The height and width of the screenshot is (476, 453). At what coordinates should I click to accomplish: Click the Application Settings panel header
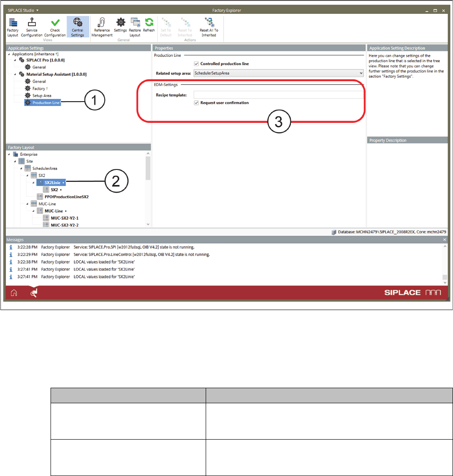click(x=78, y=48)
